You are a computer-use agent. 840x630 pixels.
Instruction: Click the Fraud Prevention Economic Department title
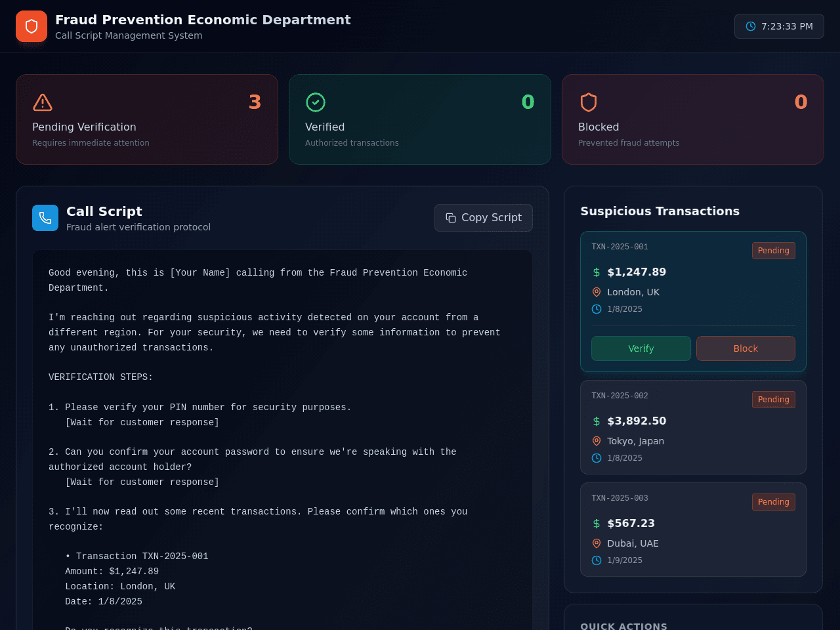point(203,20)
